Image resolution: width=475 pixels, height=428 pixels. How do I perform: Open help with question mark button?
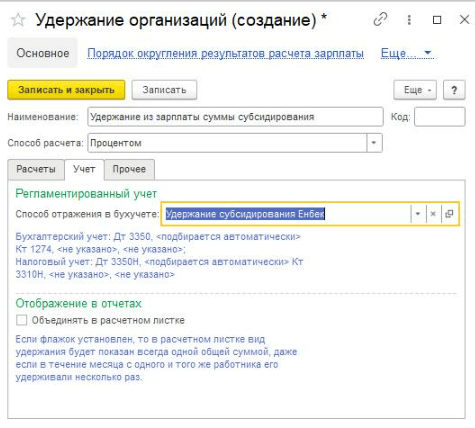454,90
